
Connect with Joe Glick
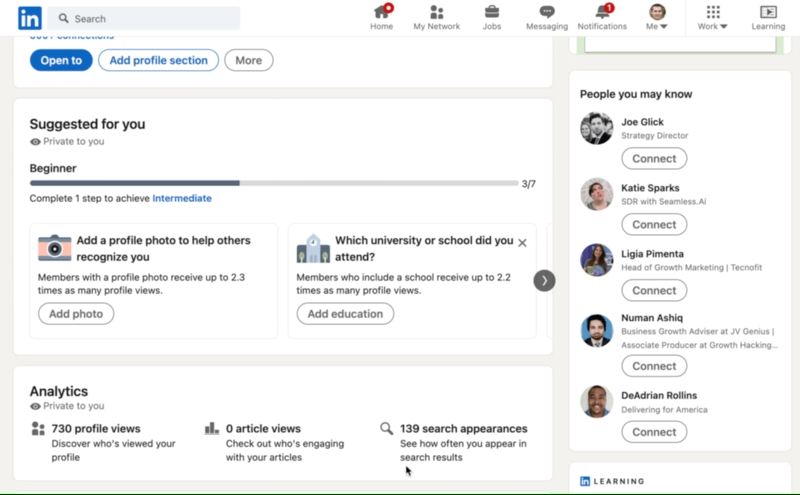pyautogui.click(x=654, y=159)
